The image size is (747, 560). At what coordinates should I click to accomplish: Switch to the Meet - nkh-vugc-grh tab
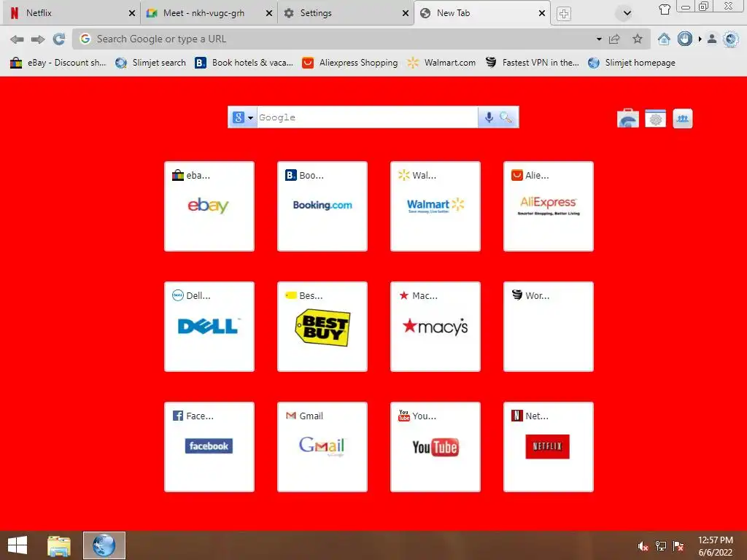(209, 13)
